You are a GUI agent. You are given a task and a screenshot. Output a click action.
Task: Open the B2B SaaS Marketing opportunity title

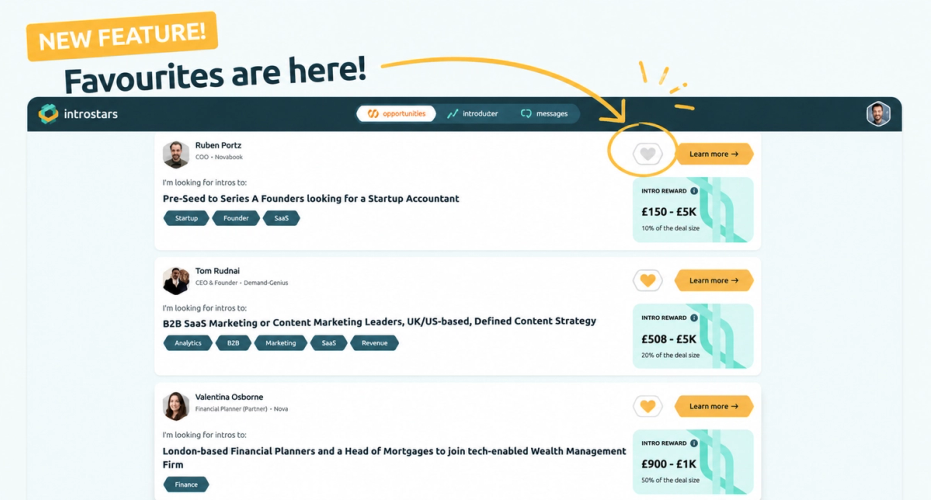pyautogui.click(x=379, y=322)
